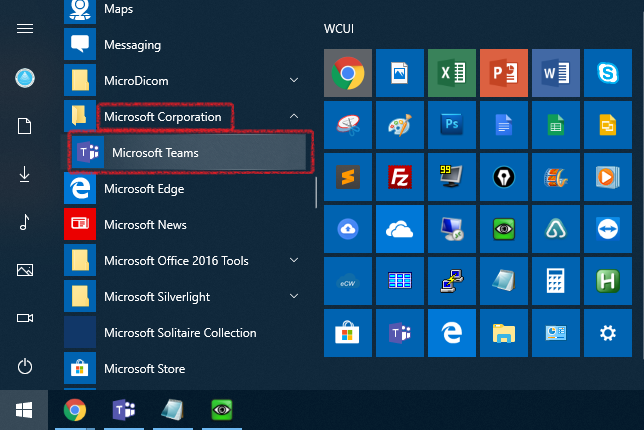Open the Calculator tile

tap(556, 281)
